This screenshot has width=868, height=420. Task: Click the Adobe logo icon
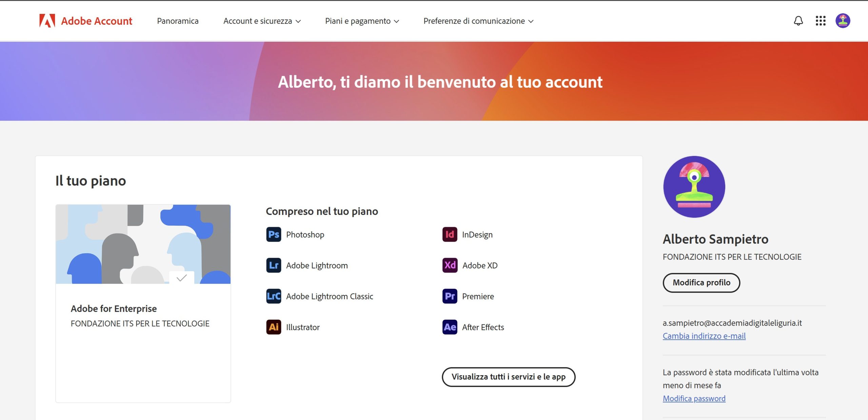pos(47,21)
